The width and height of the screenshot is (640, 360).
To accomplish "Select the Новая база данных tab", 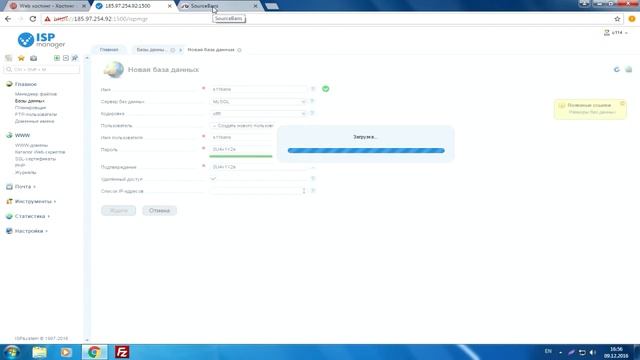I will pyautogui.click(x=211, y=50).
